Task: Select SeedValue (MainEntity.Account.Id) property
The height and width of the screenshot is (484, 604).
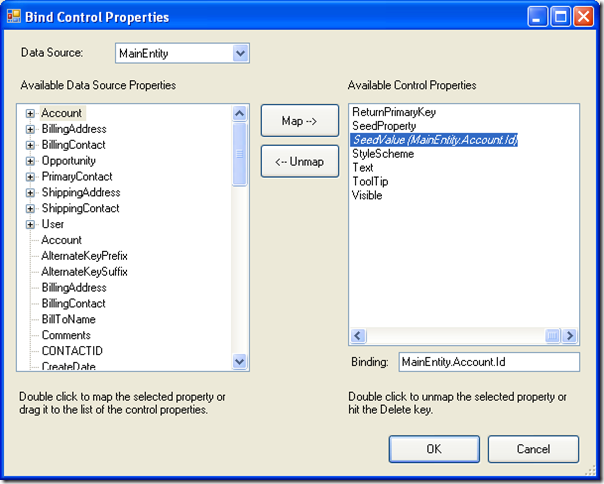Action: [x=435, y=140]
